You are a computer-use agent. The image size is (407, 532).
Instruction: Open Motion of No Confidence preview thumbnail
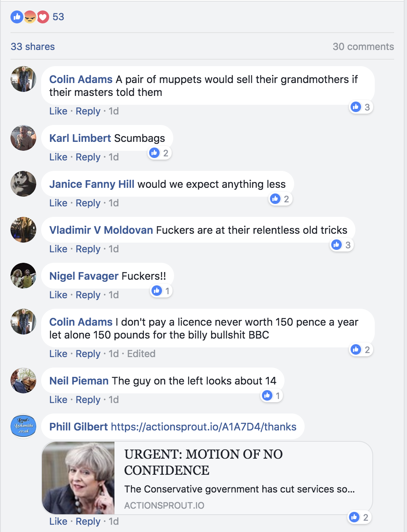78,478
